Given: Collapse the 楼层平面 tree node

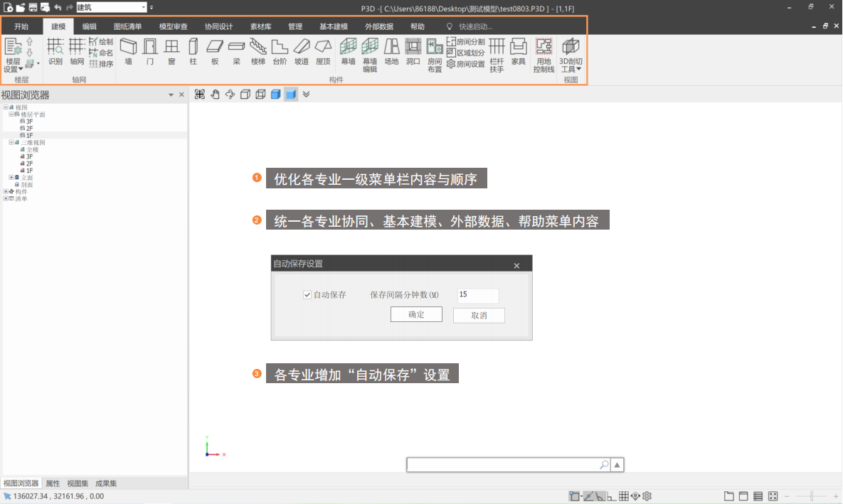Looking at the screenshot, I should (x=11, y=114).
